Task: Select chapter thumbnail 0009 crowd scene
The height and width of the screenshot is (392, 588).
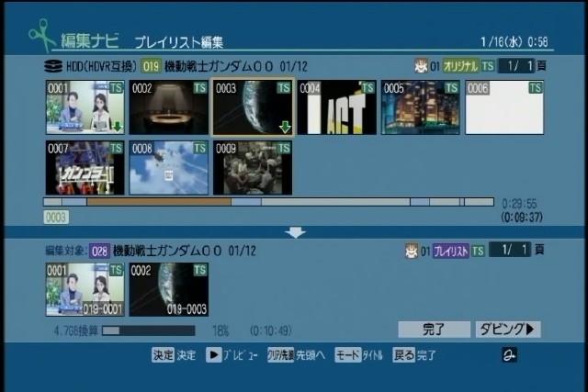Action: tap(253, 167)
